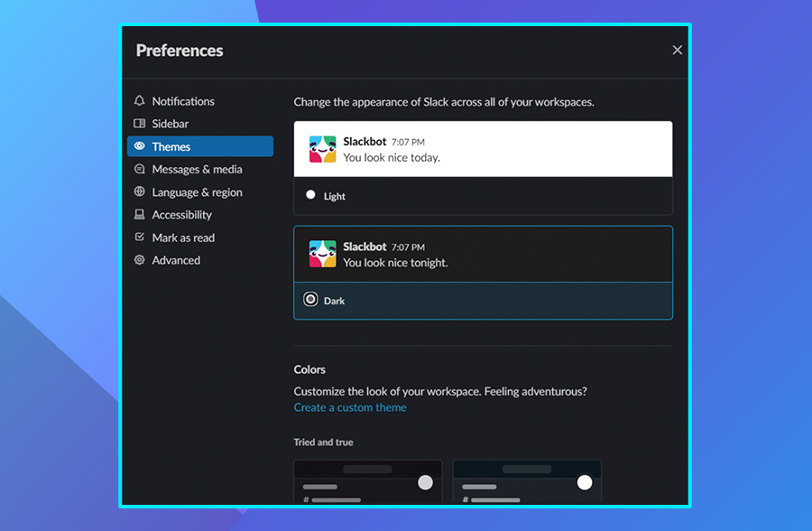Click Slackbot name in light preview

[x=364, y=142]
